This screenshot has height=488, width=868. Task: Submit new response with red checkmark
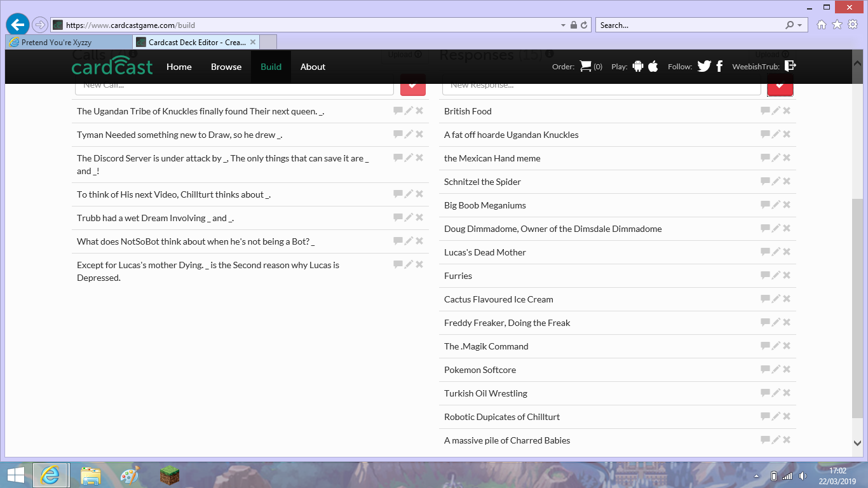(x=780, y=85)
